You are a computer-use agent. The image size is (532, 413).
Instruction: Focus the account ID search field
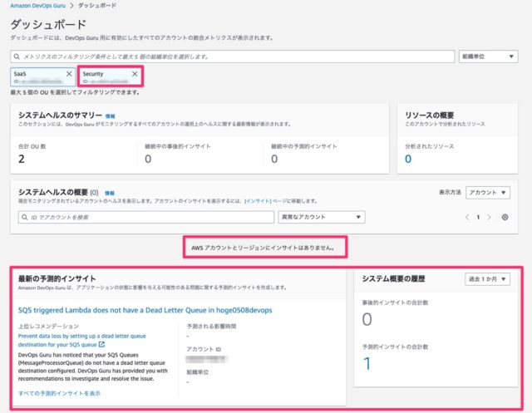pos(146,217)
